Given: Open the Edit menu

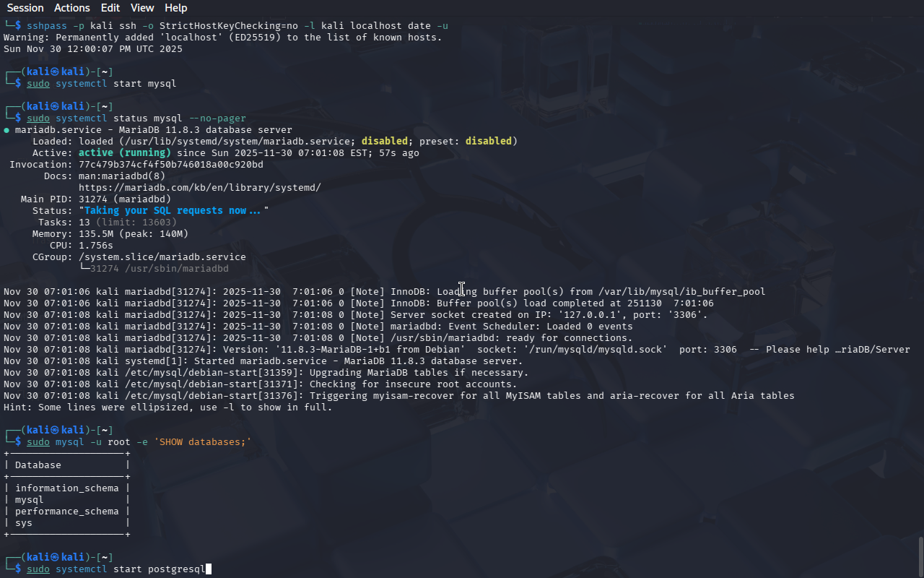Looking at the screenshot, I should pos(110,8).
